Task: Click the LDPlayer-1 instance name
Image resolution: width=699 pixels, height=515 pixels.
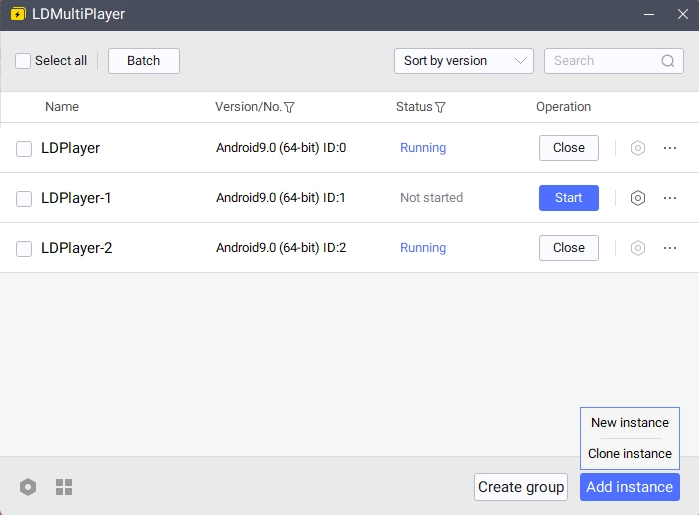Action: click(76, 198)
